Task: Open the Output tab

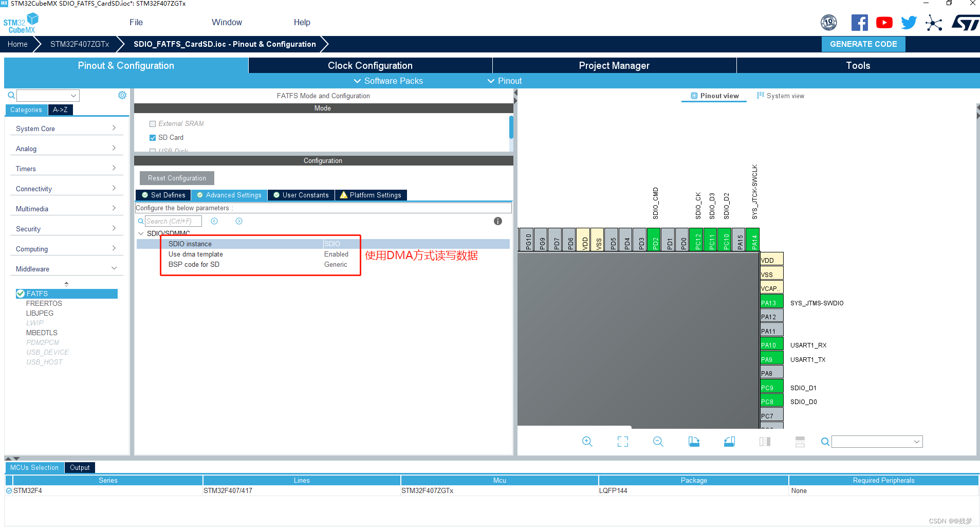Action: coord(80,467)
